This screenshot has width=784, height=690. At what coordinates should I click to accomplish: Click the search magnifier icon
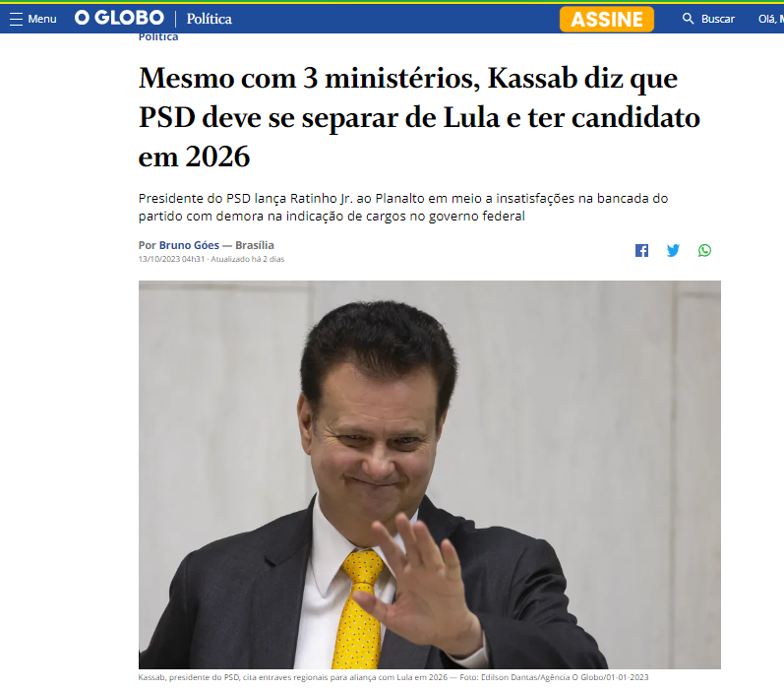coord(688,19)
